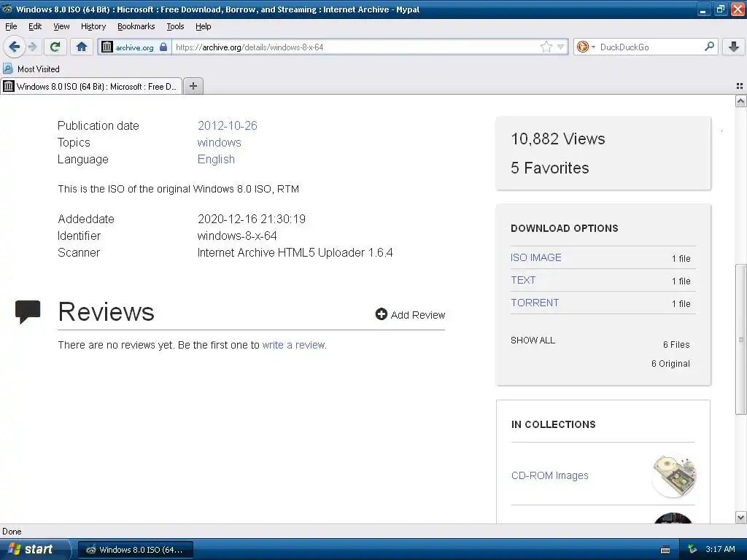Open the 2012-10-26 publication date link
The image size is (747, 560).
pyautogui.click(x=228, y=125)
